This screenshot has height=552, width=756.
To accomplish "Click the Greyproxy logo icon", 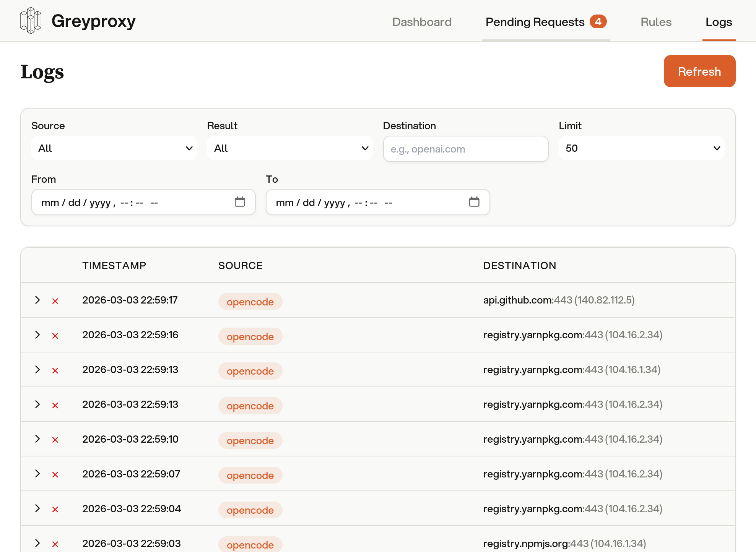I will click(x=31, y=21).
